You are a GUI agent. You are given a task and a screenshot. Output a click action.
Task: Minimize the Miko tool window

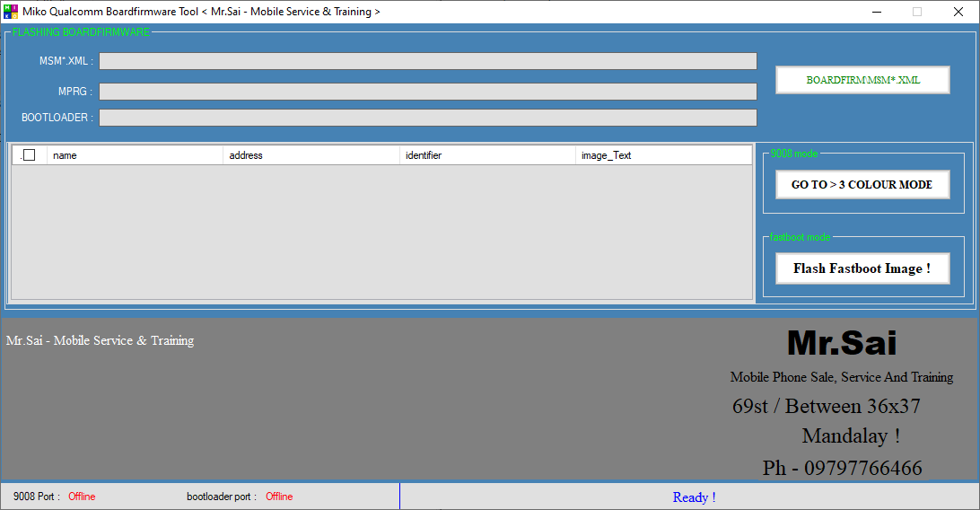tap(877, 12)
